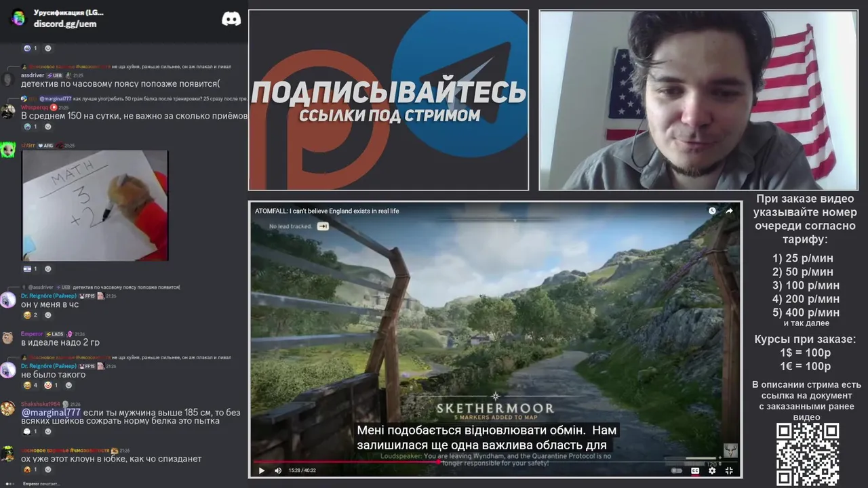The height and width of the screenshot is (488, 868).
Task: Play the ATOMFALL video
Action: 262,470
